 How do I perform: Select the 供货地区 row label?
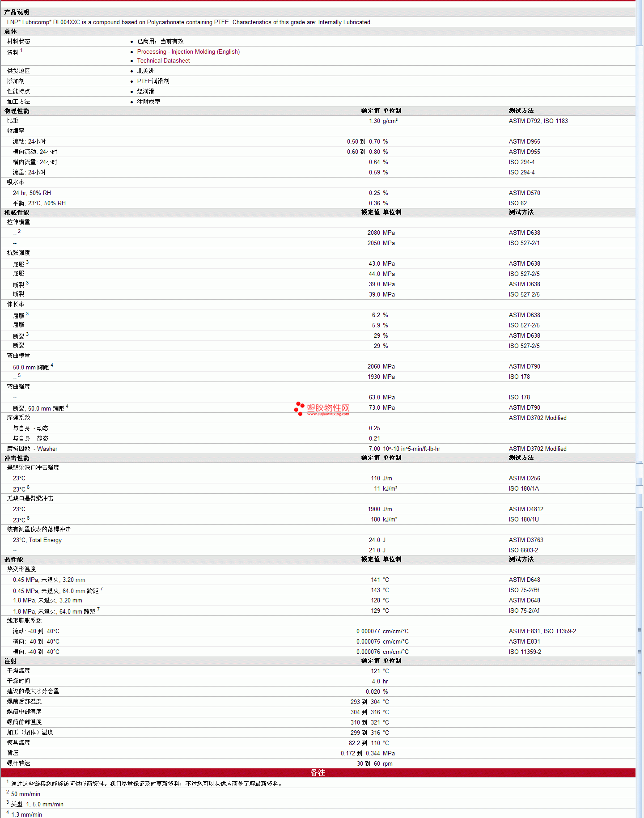coord(19,71)
